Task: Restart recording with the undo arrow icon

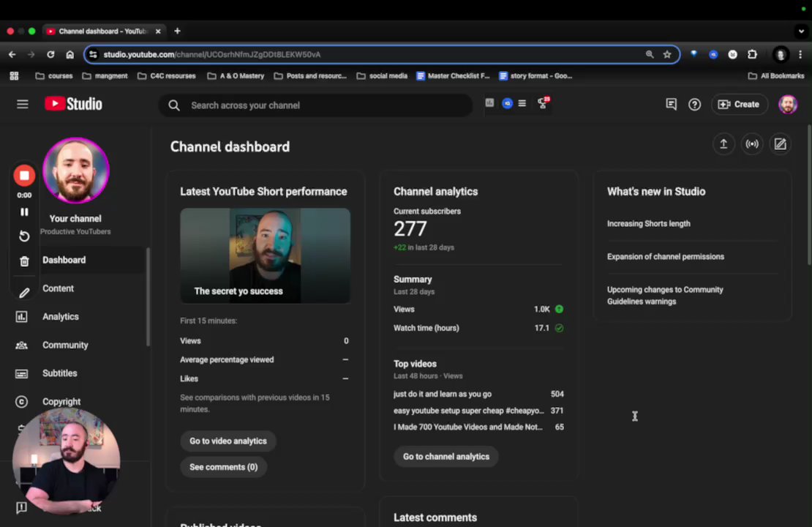Action: (x=24, y=236)
